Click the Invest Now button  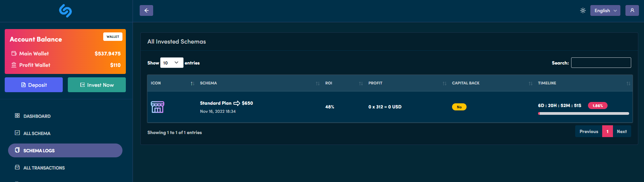97,85
